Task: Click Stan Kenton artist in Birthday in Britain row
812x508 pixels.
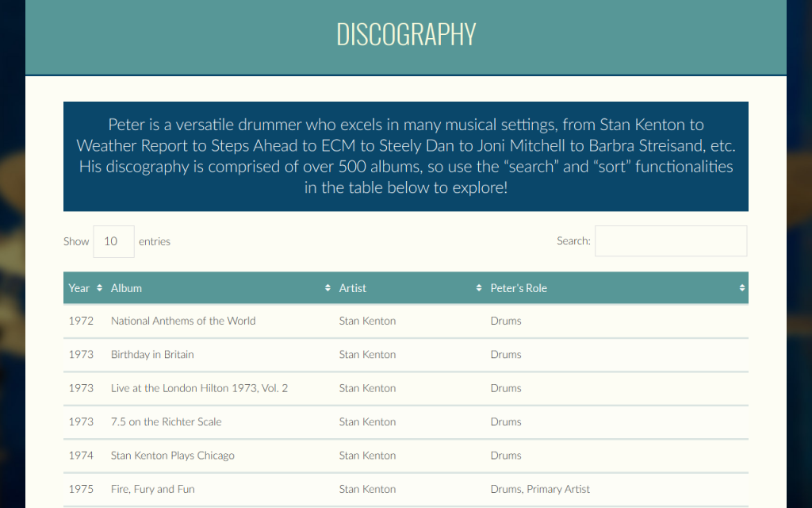Action: [368, 355]
